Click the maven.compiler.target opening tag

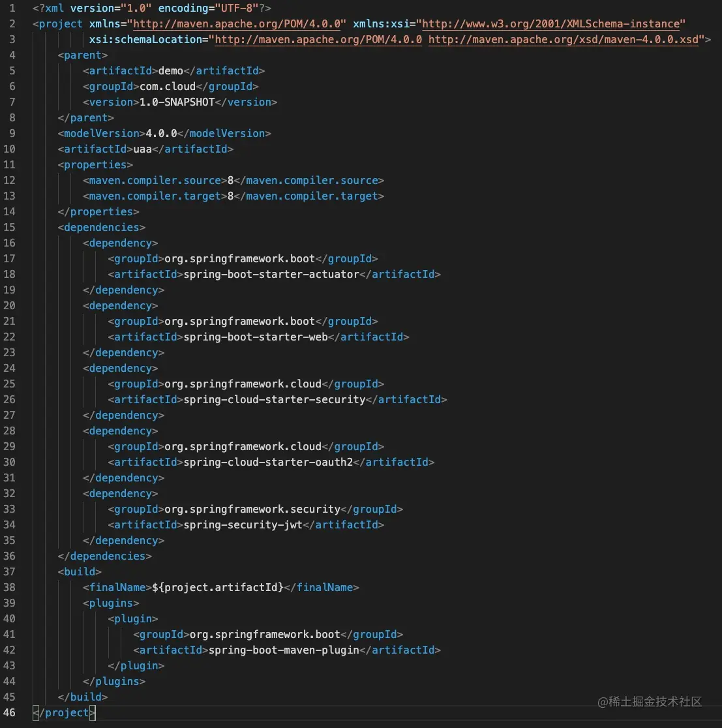[155, 196]
